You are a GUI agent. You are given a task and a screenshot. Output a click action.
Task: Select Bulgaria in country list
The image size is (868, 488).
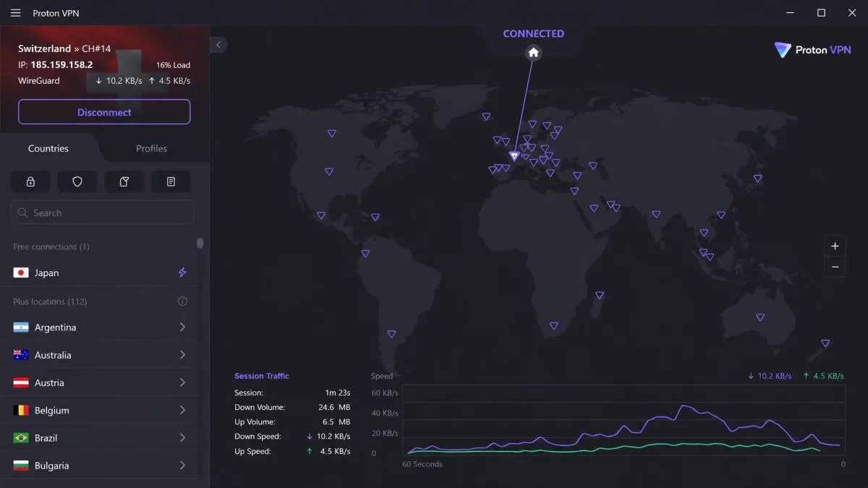click(99, 466)
